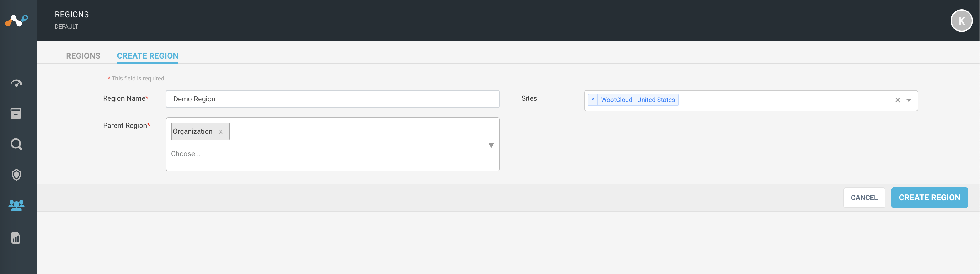This screenshot has width=980, height=274.
Task: Click the WootCloud logo icon
Action: (16, 21)
